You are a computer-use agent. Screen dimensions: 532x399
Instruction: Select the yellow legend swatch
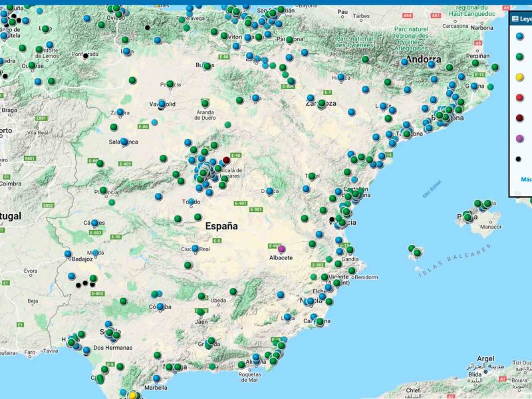click(x=519, y=77)
